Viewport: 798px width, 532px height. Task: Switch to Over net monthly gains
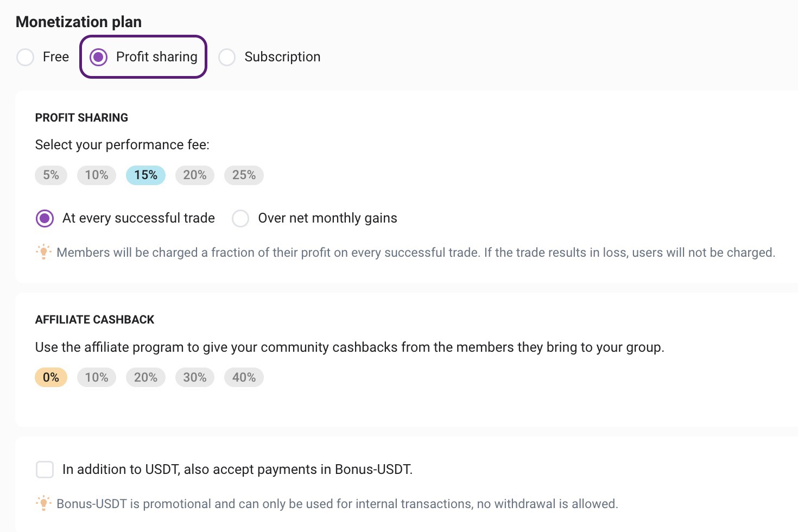240,218
